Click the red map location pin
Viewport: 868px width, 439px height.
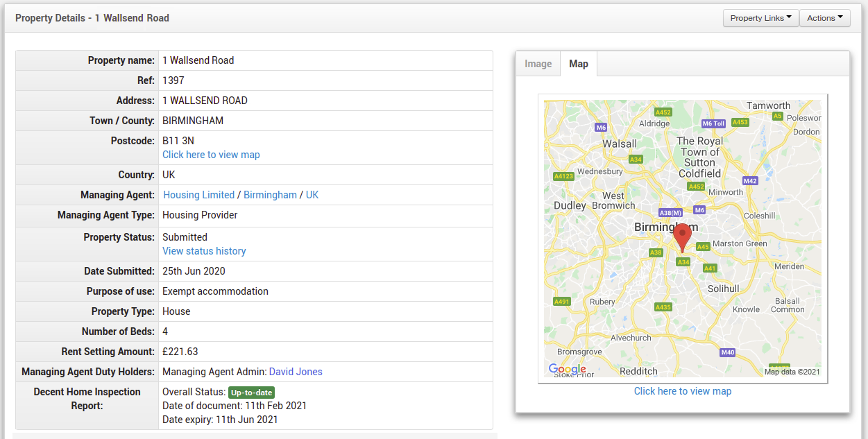683,236
